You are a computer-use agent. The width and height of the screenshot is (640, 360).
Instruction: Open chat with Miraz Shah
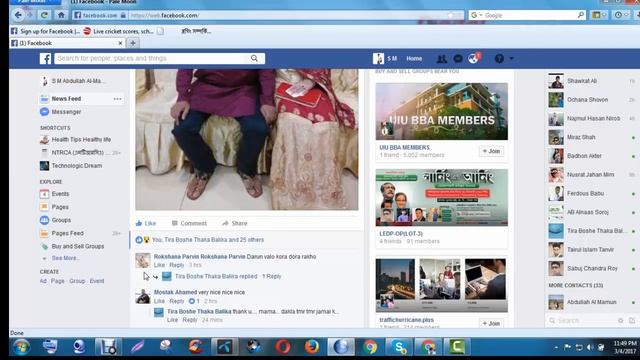click(x=592, y=137)
